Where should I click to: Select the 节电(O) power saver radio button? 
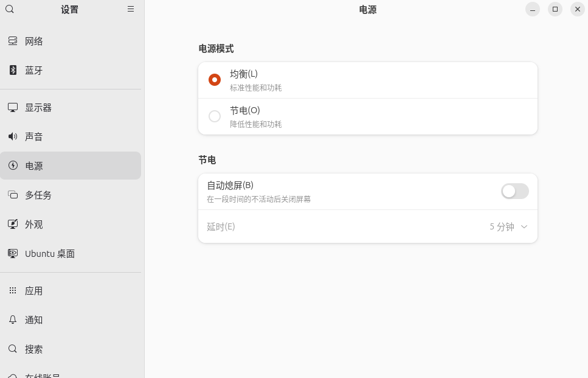pyautogui.click(x=215, y=116)
